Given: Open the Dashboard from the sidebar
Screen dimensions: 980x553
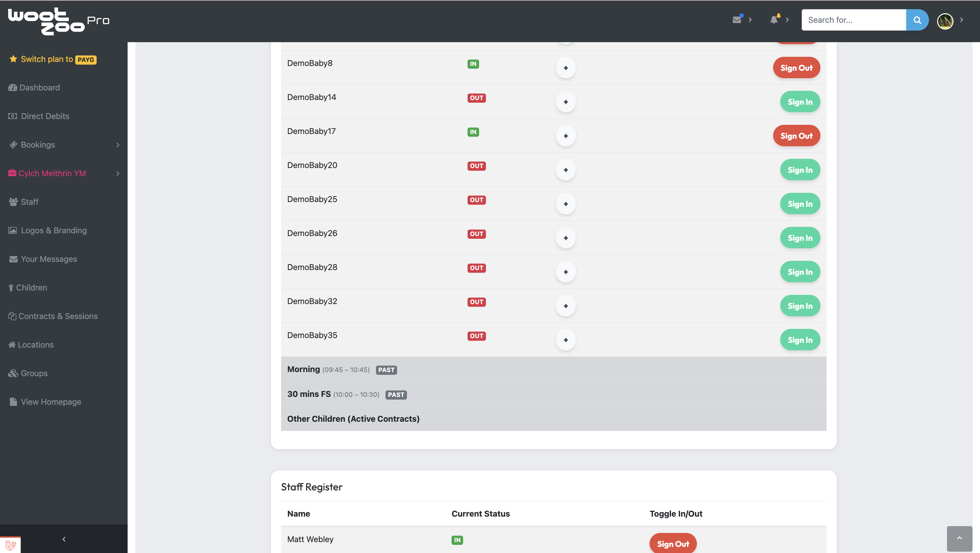Looking at the screenshot, I should (x=39, y=87).
